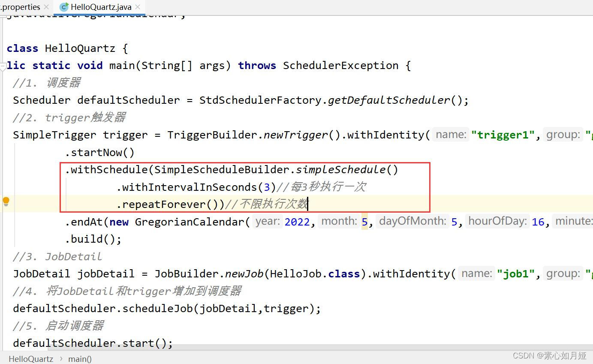Click the interval value 3
This screenshot has height=364, width=593.
click(267, 187)
